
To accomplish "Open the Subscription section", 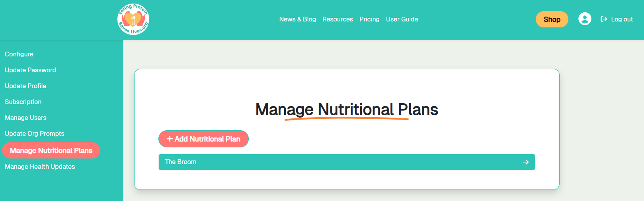I will pos(23,102).
